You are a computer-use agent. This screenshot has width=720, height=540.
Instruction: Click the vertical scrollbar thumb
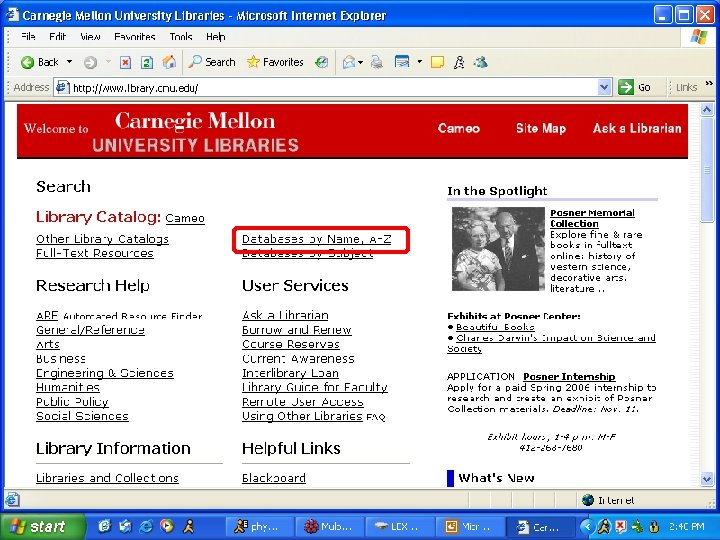click(707, 169)
